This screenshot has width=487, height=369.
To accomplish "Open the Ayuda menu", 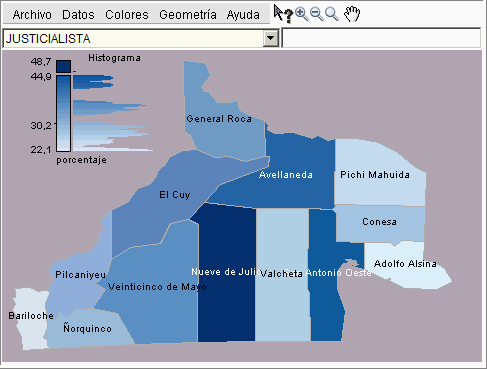I will coord(243,15).
